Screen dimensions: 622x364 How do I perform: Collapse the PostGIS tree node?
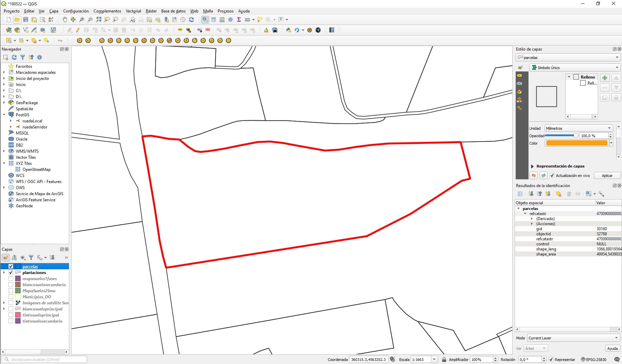click(4, 115)
